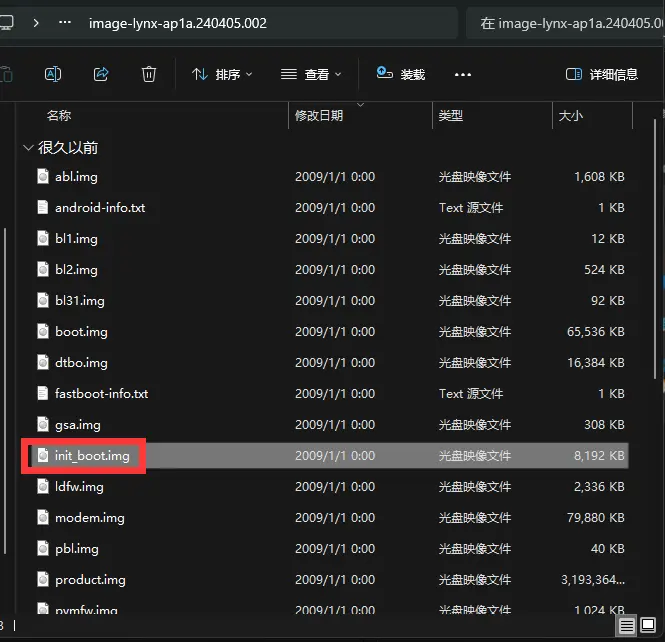Click the 装载 mount button
665x642 pixels.
pos(401,74)
